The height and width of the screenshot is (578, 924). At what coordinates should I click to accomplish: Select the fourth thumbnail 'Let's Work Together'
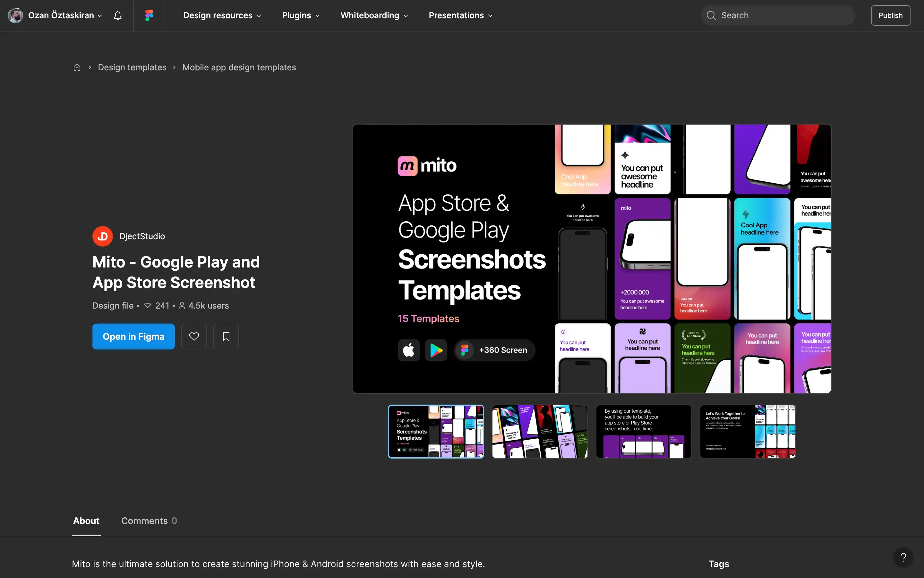pyautogui.click(x=748, y=432)
